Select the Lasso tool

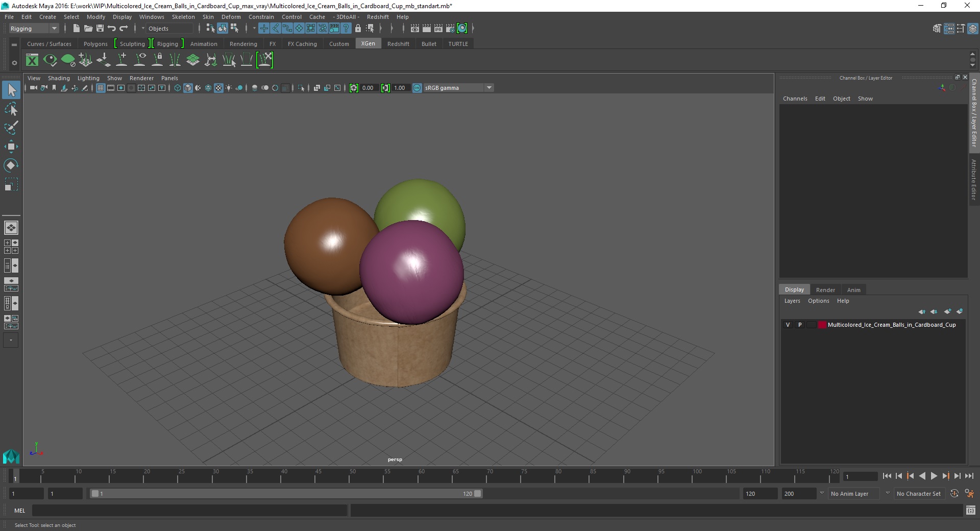(x=11, y=109)
